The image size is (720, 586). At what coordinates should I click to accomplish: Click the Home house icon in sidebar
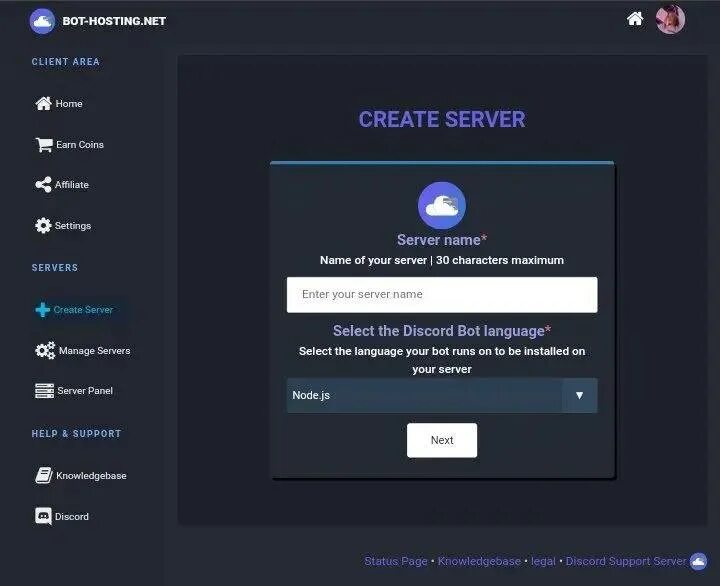point(44,103)
